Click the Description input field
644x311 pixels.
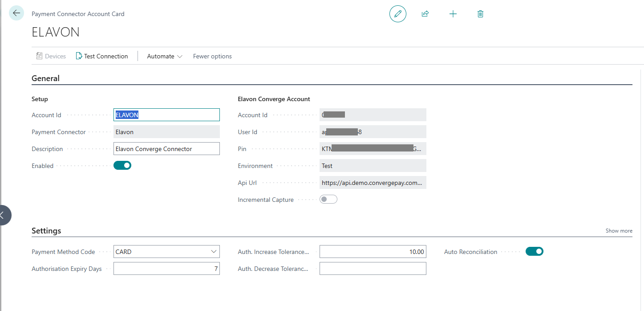166,149
